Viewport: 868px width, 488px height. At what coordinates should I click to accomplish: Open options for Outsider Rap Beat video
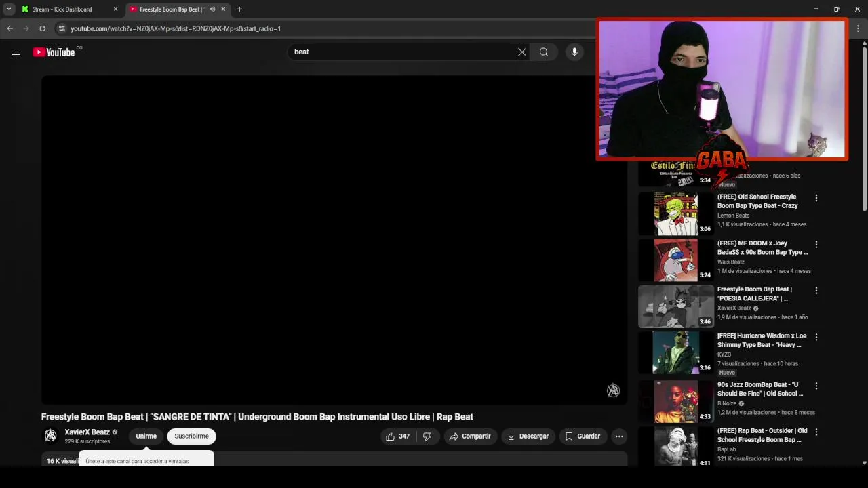[816, 432]
